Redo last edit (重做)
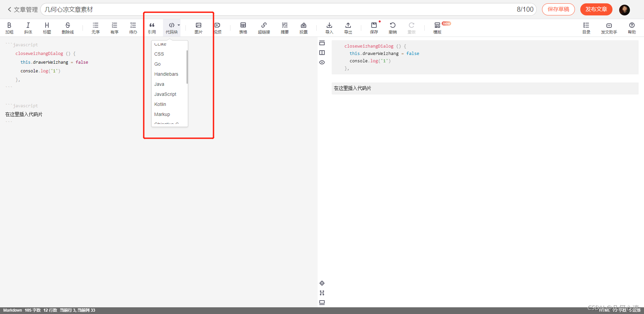This screenshot has width=644, height=314. (x=412, y=28)
